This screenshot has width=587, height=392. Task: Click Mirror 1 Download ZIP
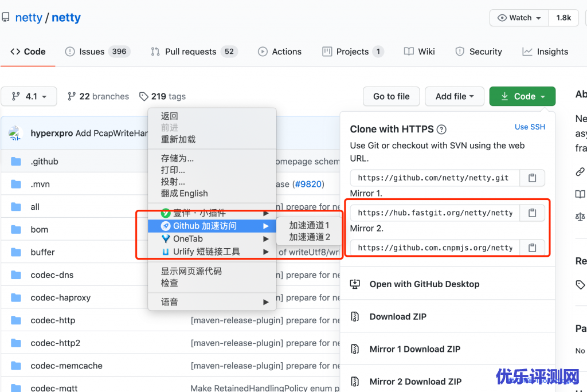(x=414, y=349)
